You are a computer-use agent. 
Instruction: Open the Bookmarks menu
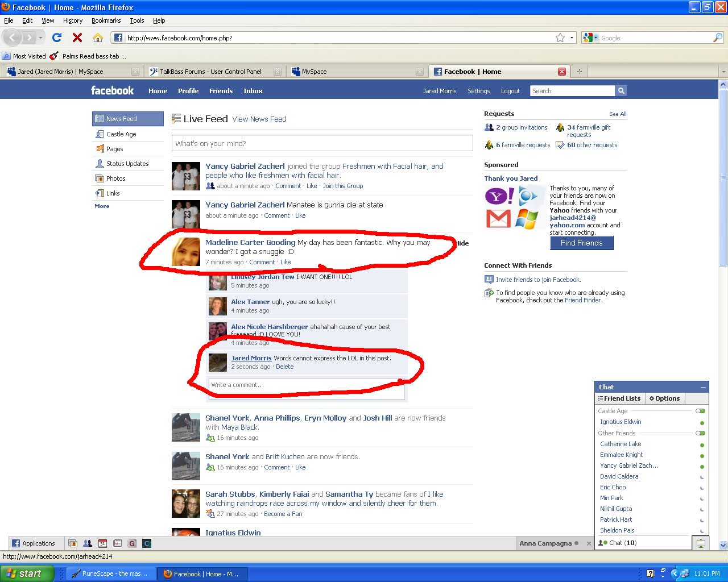(106, 20)
